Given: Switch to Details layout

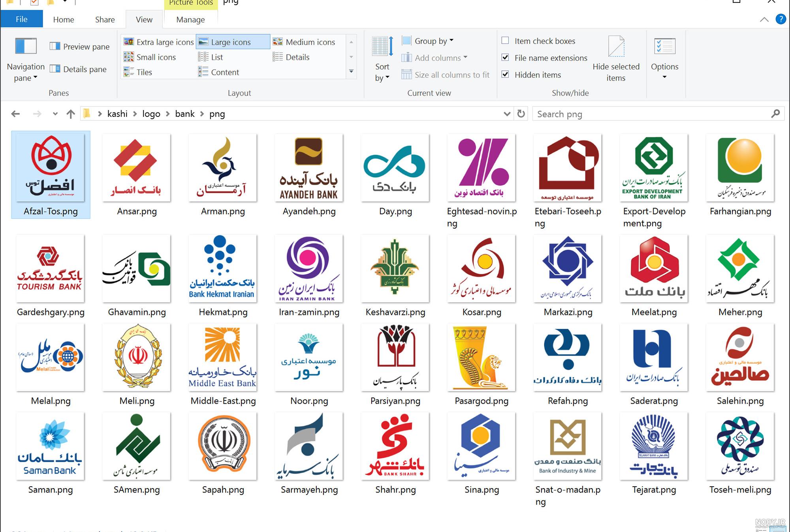Looking at the screenshot, I should (291, 57).
